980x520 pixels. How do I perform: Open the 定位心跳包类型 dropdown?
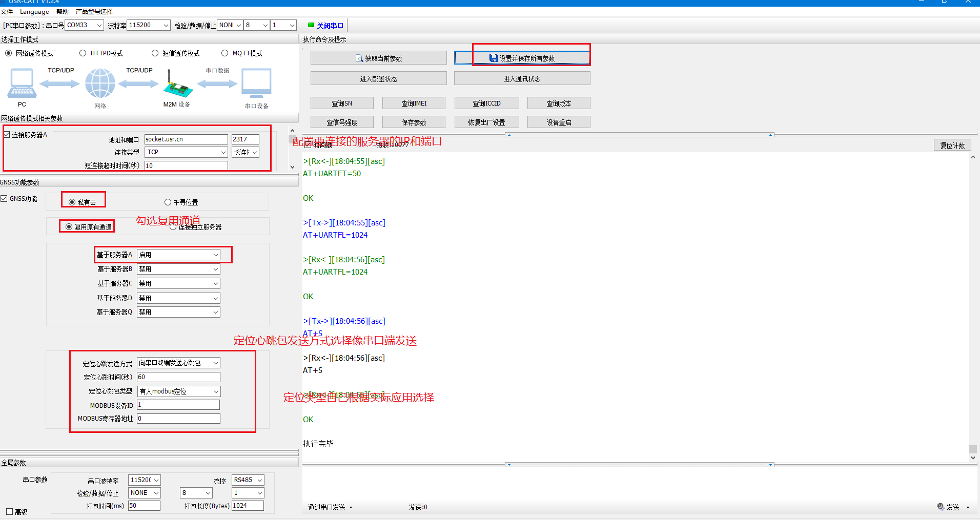coord(216,391)
